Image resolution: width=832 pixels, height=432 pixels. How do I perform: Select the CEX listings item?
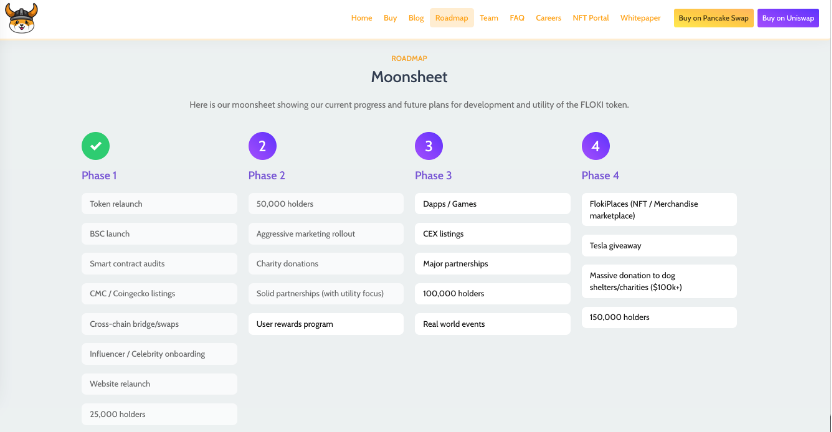[492, 234]
